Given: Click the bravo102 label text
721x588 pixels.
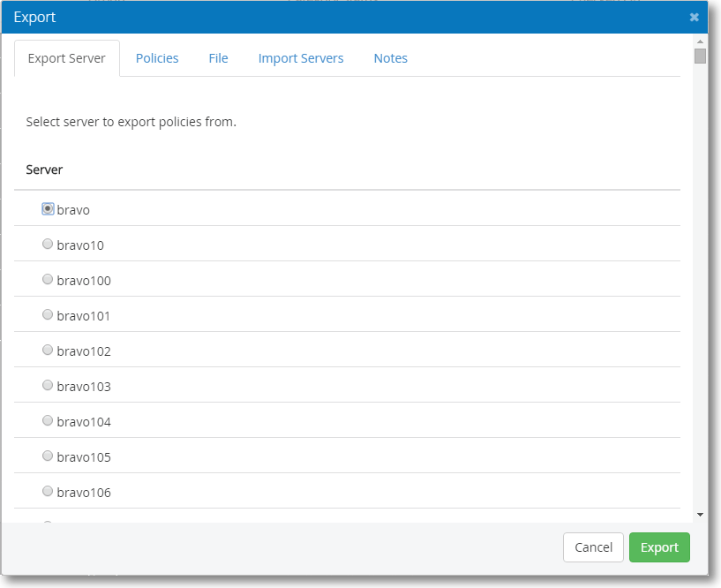Looking at the screenshot, I should (84, 351).
